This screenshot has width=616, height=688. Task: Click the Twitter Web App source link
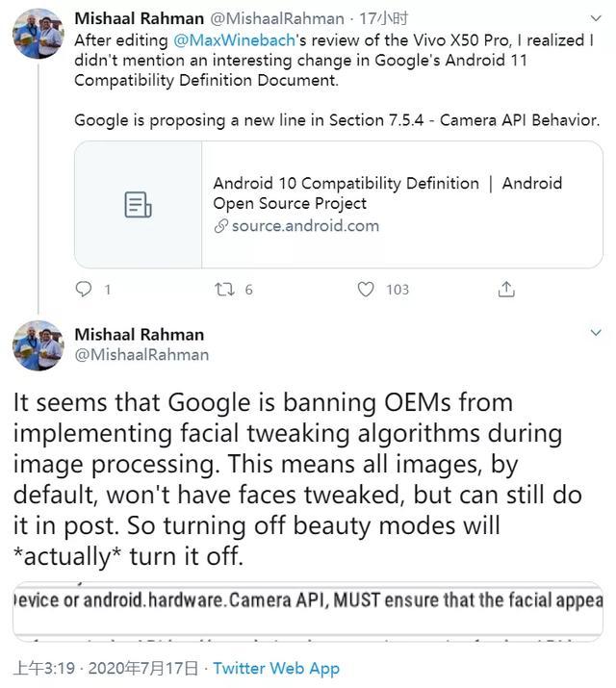[x=276, y=668]
